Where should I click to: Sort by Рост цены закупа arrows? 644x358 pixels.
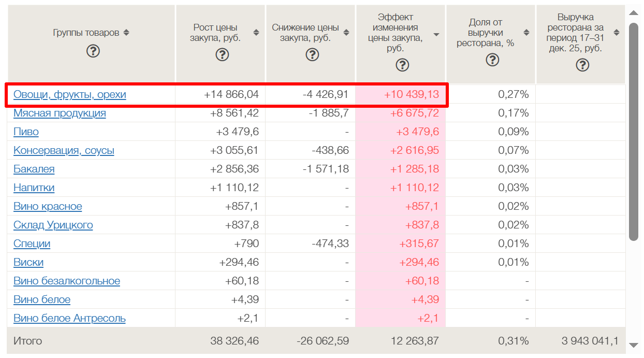point(256,33)
